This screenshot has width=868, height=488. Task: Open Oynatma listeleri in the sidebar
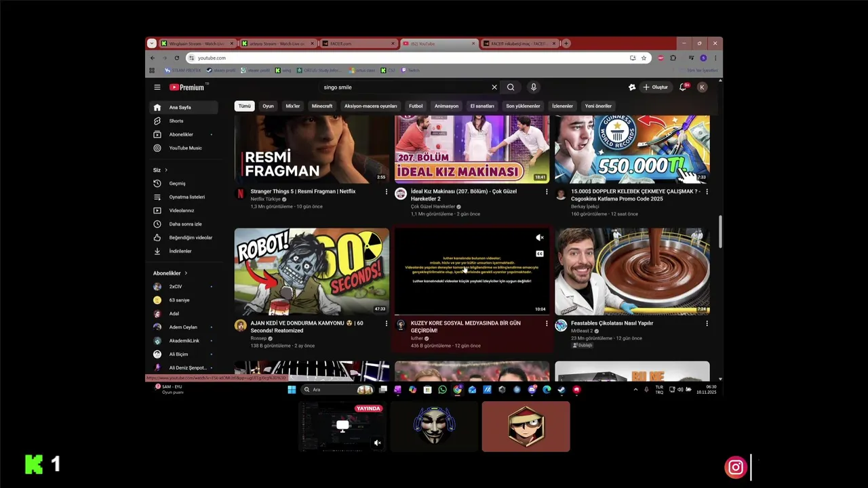184,197
